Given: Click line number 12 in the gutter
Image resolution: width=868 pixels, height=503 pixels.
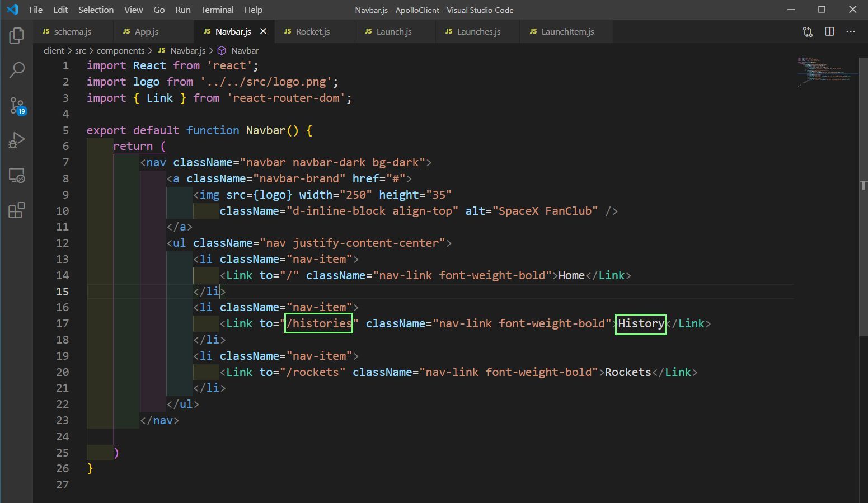Looking at the screenshot, I should 62,243.
